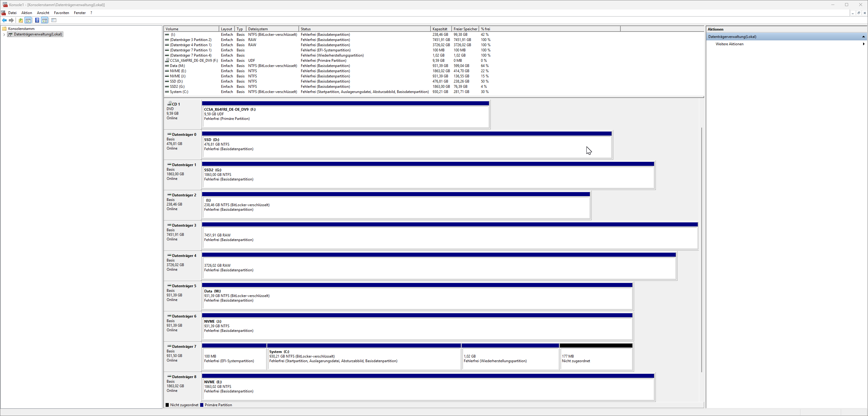Open the Favoriten menu

click(x=62, y=13)
